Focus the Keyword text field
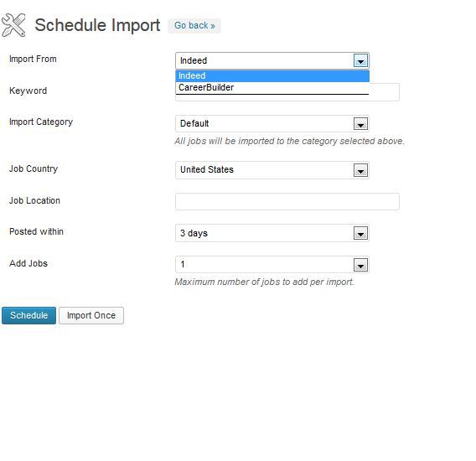The image size is (476, 461). tap(385, 92)
